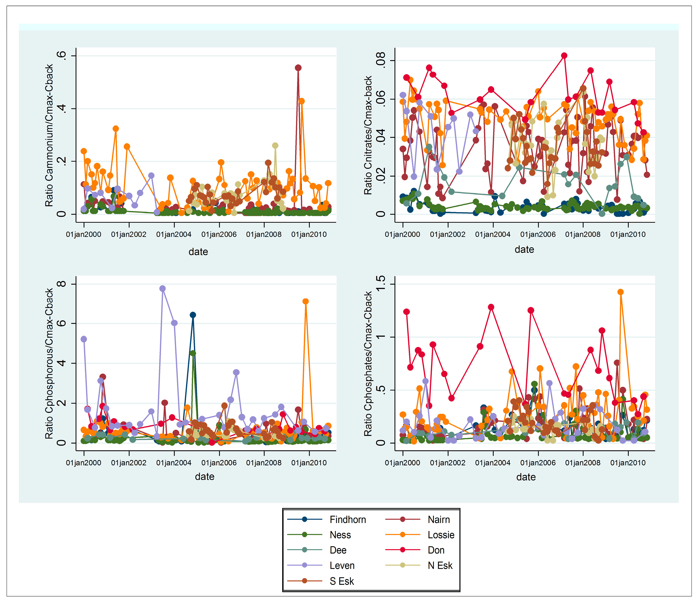Click the Ness legend marker
700x603 pixels.
pos(304,534)
